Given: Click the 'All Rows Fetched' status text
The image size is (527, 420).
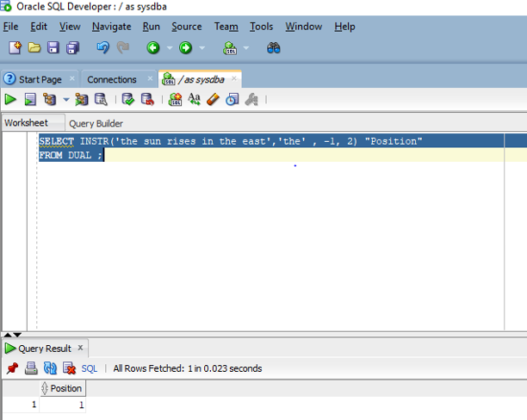Looking at the screenshot, I should click(187, 368).
